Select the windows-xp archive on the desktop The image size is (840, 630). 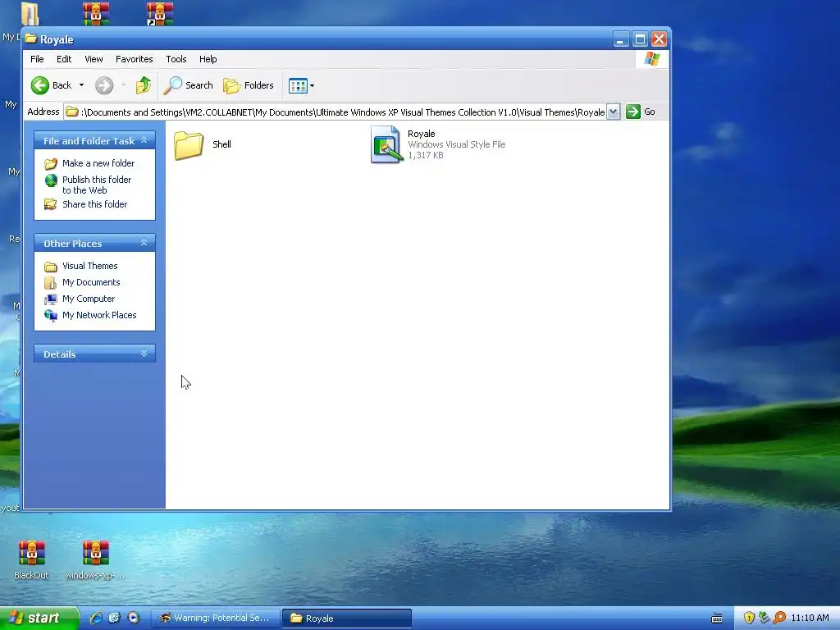coord(95,554)
